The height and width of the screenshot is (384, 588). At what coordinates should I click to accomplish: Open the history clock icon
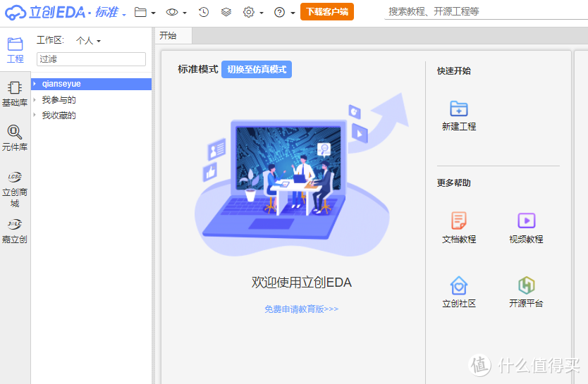click(204, 13)
